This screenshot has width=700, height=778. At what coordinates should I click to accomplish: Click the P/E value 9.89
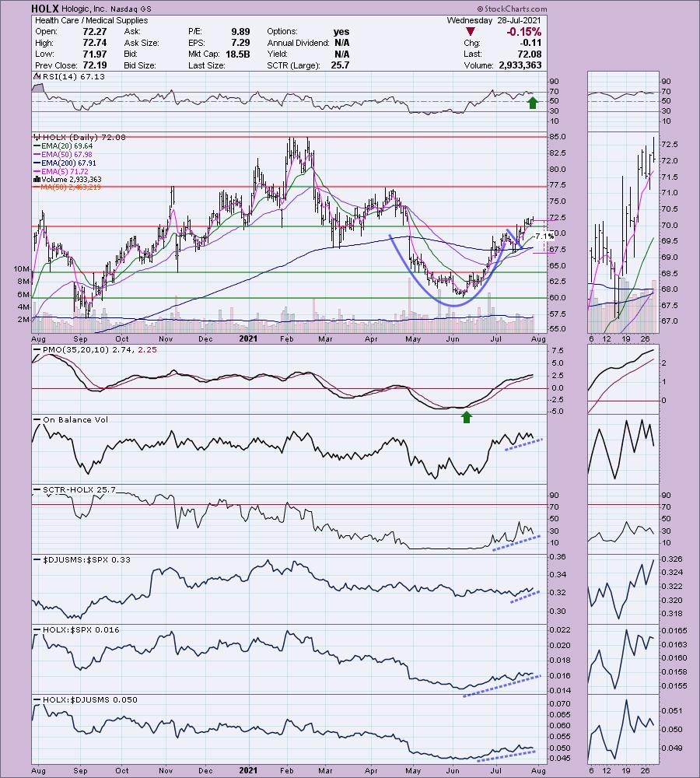tap(240, 31)
